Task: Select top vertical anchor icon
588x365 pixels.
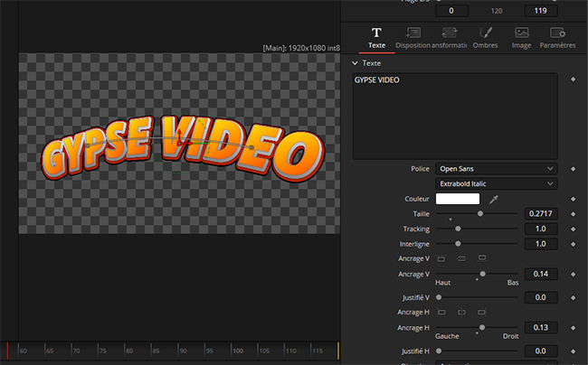Action: (x=441, y=258)
